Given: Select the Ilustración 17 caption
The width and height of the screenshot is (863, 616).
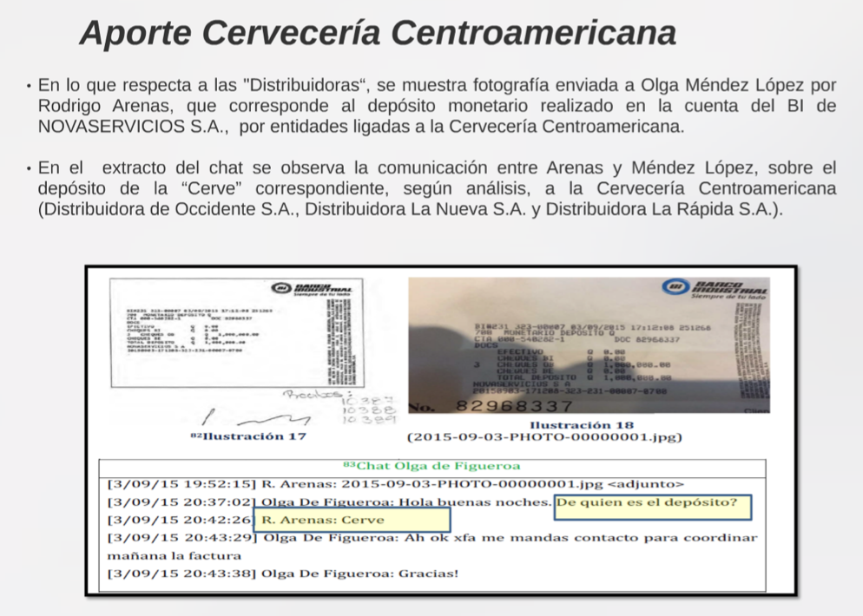Looking at the screenshot, I should (247, 436).
